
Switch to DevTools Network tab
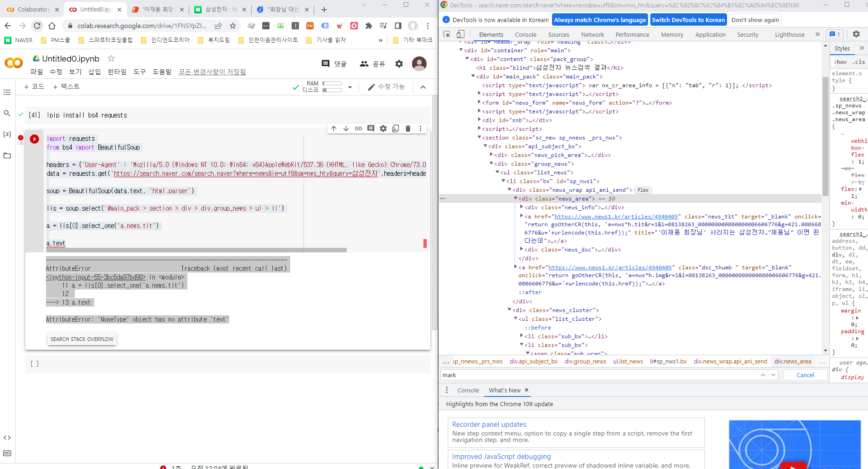(592, 34)
